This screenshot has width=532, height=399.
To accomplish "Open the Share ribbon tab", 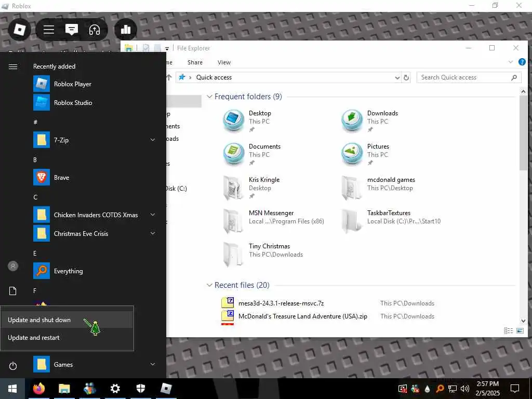I will (x=195, y=62).
